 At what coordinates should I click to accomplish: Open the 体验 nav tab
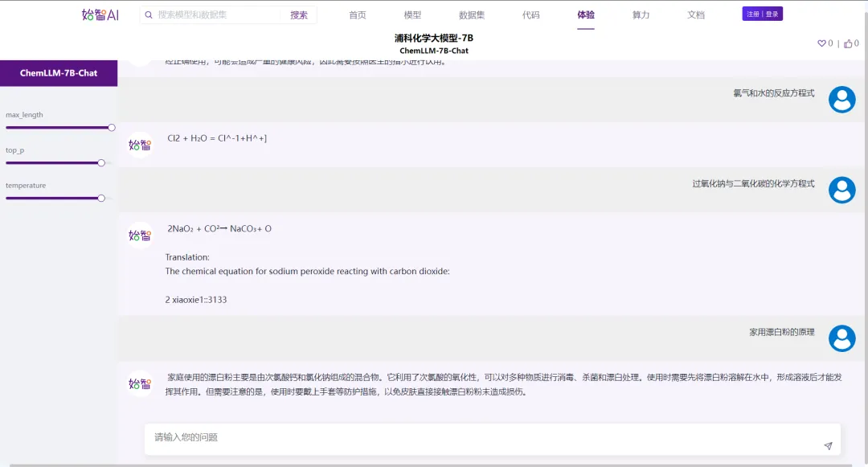586,15
